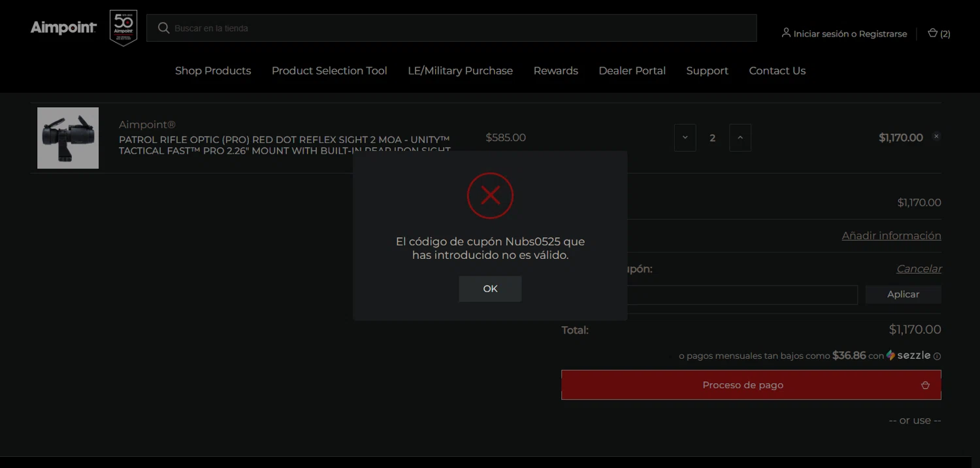Open Contact Us menu item

click(777, 71)
